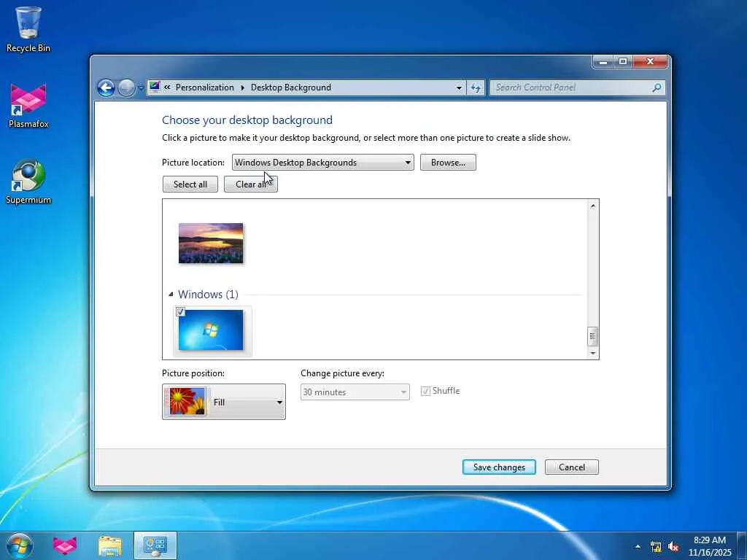
Task: Open the 30 minutes interval dropdown
Action: point(355,392)
